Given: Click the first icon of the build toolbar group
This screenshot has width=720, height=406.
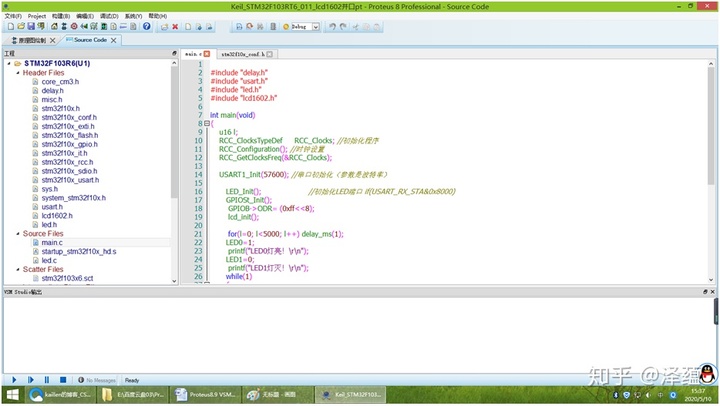Looking at the screenshot, I should [x=239, y=27].
